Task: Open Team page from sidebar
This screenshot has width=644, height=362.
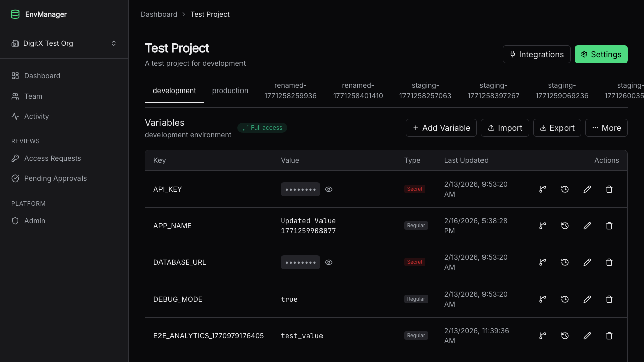Action: pos(33,96)
